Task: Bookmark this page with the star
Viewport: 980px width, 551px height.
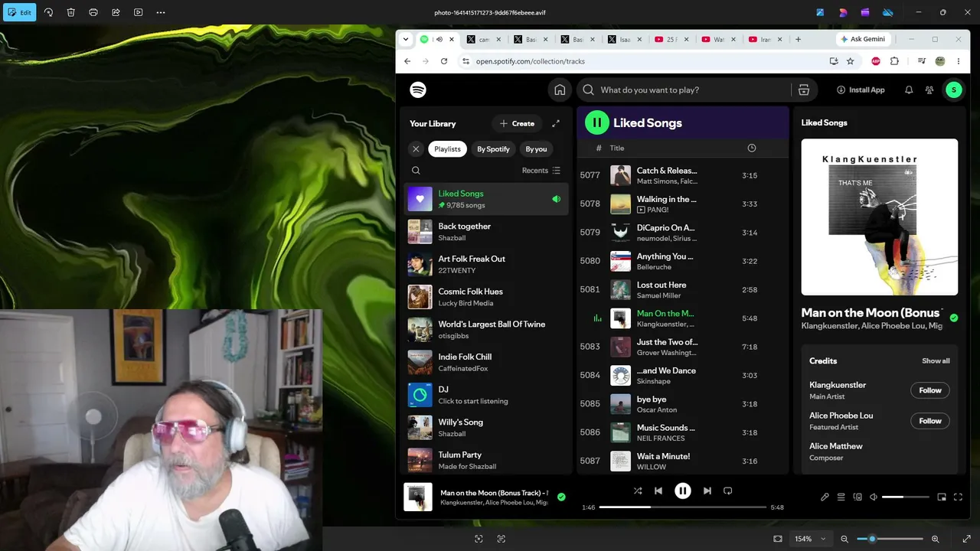Action: [x=850, y=61]
